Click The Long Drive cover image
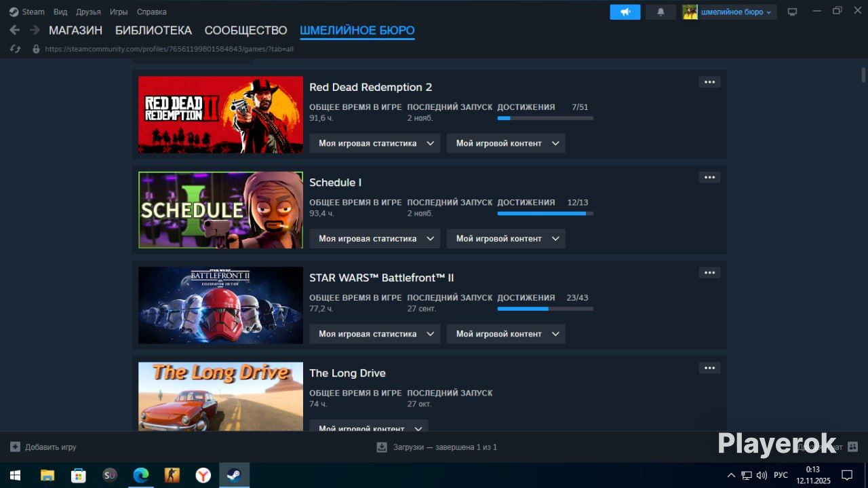The height and width of the screenshot is (488, 868). (x=220, y=396)
